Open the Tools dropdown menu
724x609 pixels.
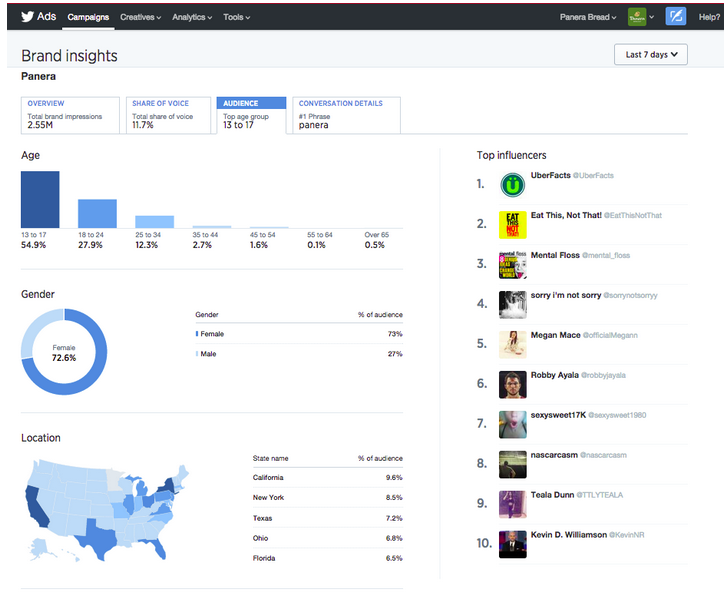pyautogui.click(x=236, y=17)
